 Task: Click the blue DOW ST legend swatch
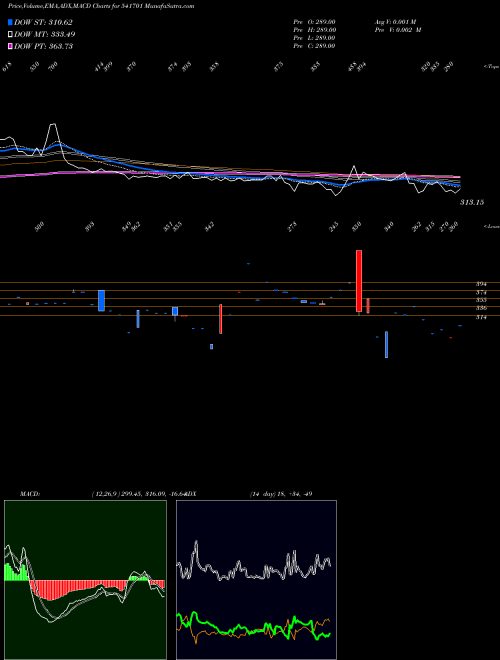point(10,22)
